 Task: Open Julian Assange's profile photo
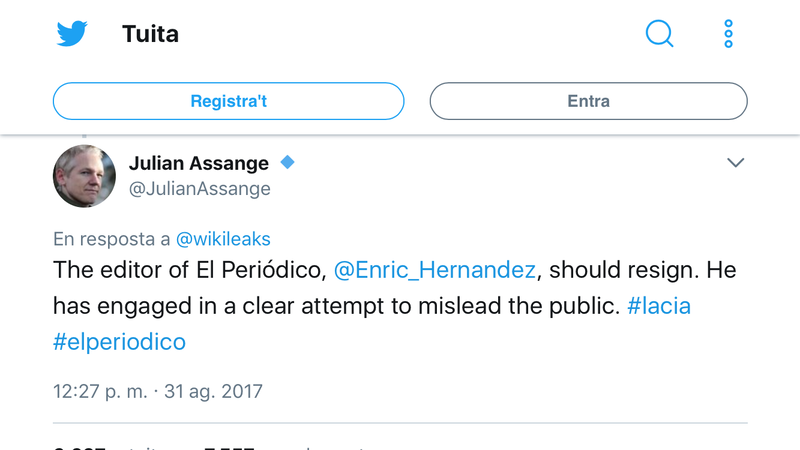coord(84,175)
